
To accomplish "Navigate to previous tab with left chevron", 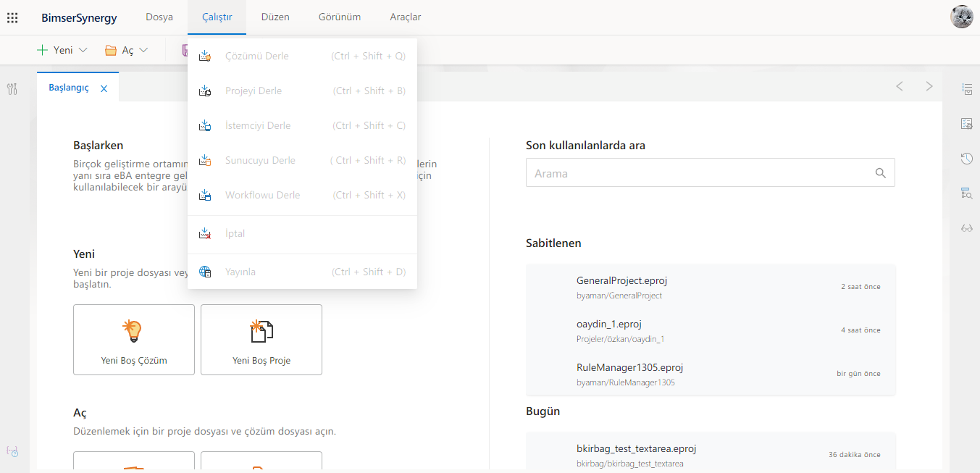I will [x=900, y=87].
